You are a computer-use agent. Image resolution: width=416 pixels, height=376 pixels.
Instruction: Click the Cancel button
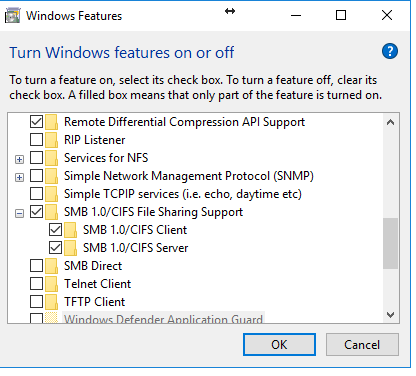tap(362, 344)
